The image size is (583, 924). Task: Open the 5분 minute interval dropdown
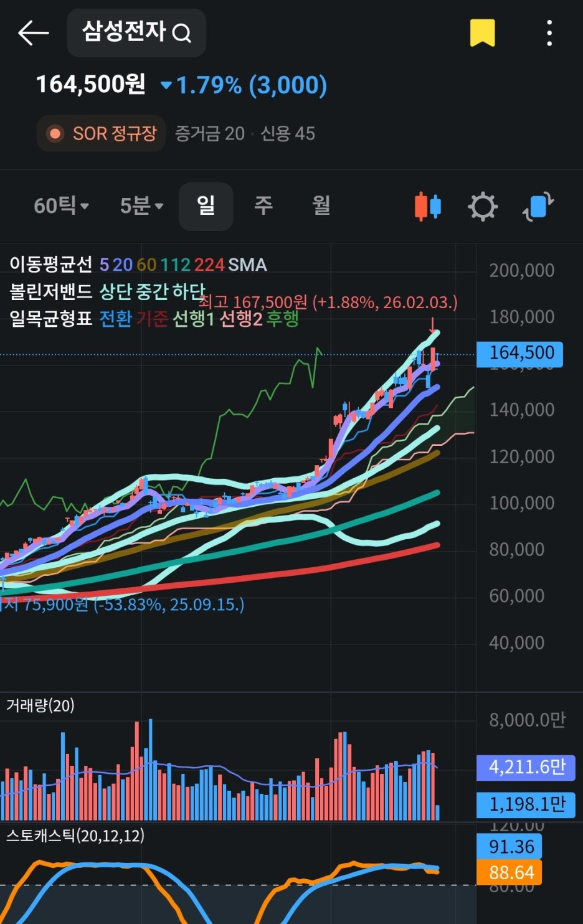tap(141, 205)
